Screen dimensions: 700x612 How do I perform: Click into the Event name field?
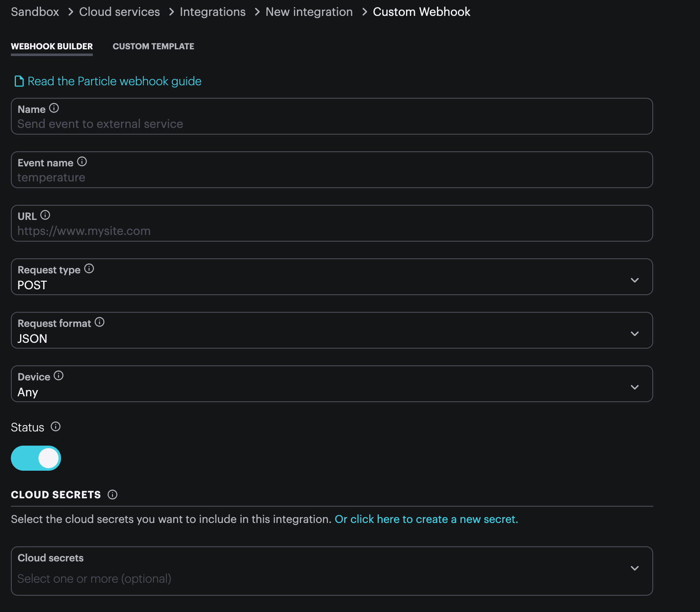pos(332,170)
